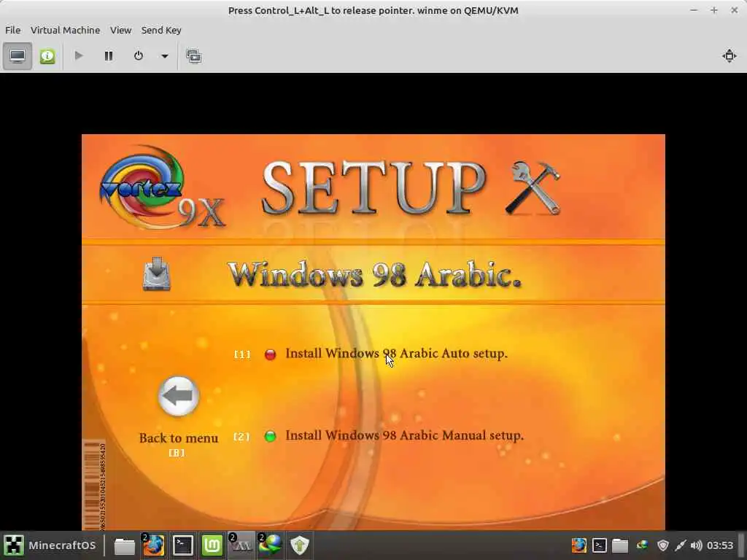Click the Back to menu arrow button

(x=179, y=396)
